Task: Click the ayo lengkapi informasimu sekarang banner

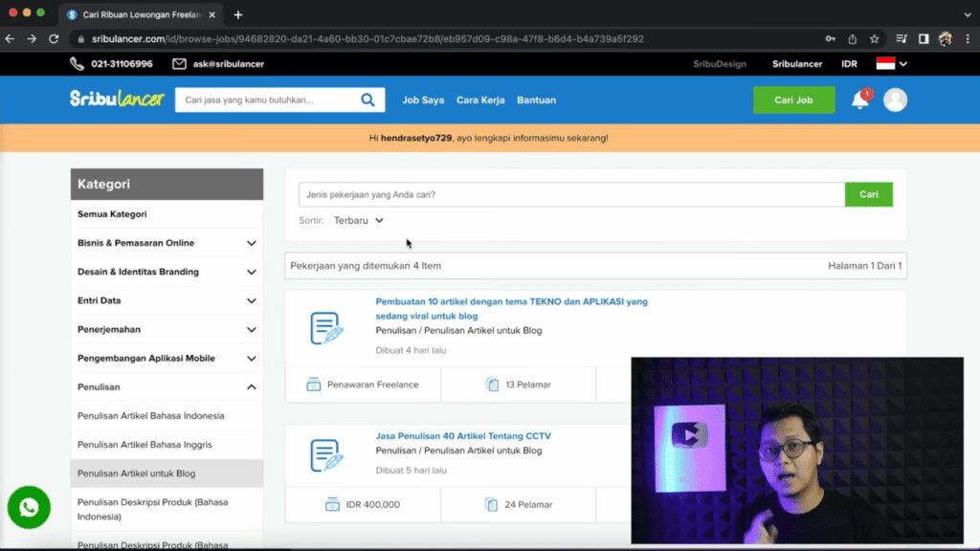Action: click(x=489, y=138)
